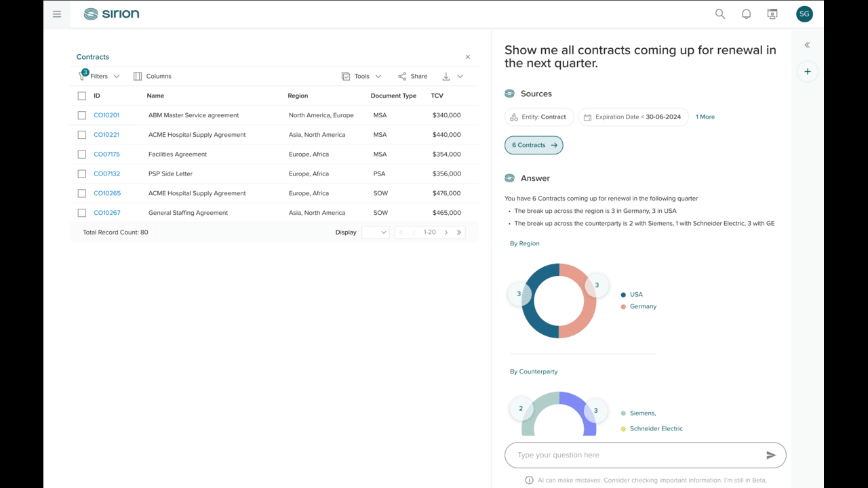
Task: Click the download icon in the toolbar
Action: tap(446, 77)
